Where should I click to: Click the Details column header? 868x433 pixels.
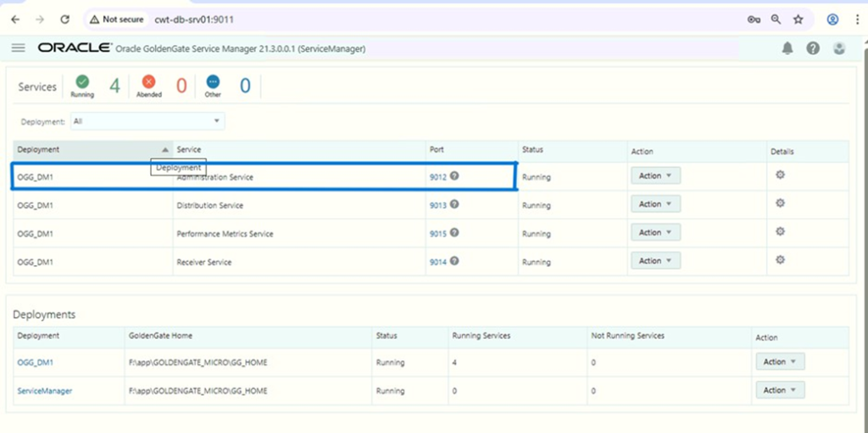coord(808,151)
